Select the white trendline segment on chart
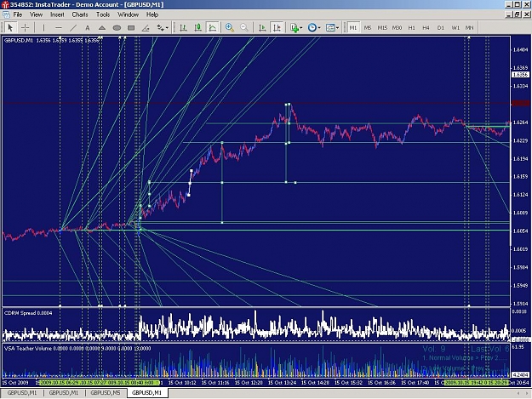This screenshot has width=532, height=399. click(190, 183)
